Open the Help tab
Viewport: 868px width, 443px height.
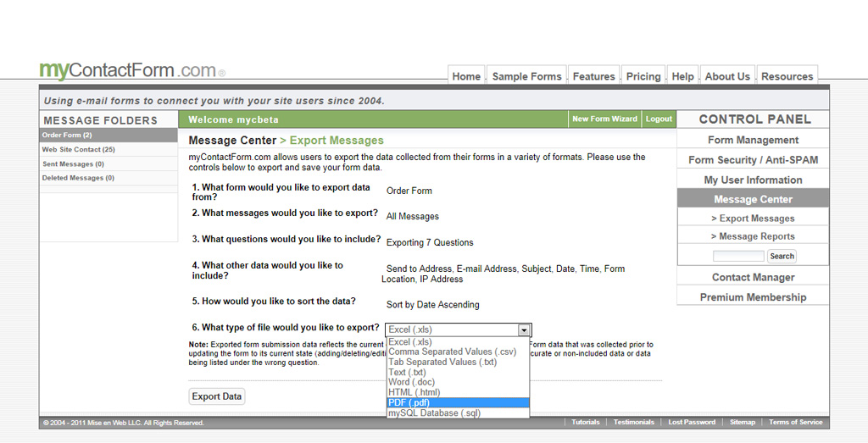pyautogui.click(x=682, y=76)
